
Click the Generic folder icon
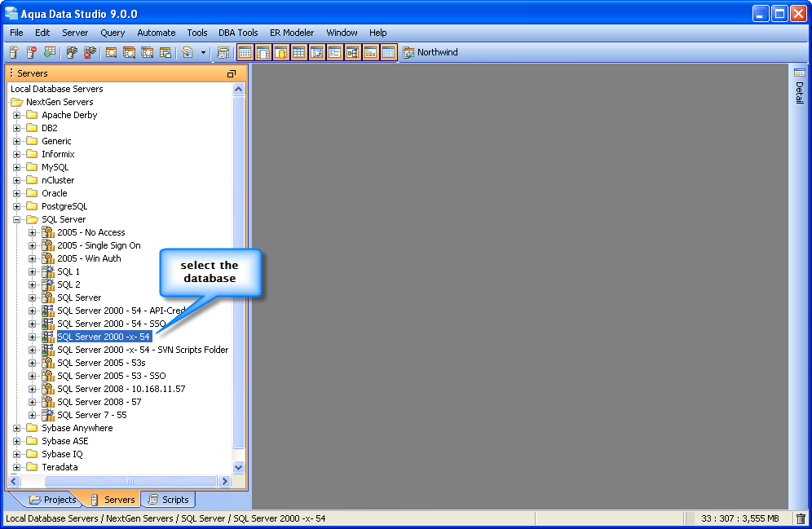(x=32, y=141)
